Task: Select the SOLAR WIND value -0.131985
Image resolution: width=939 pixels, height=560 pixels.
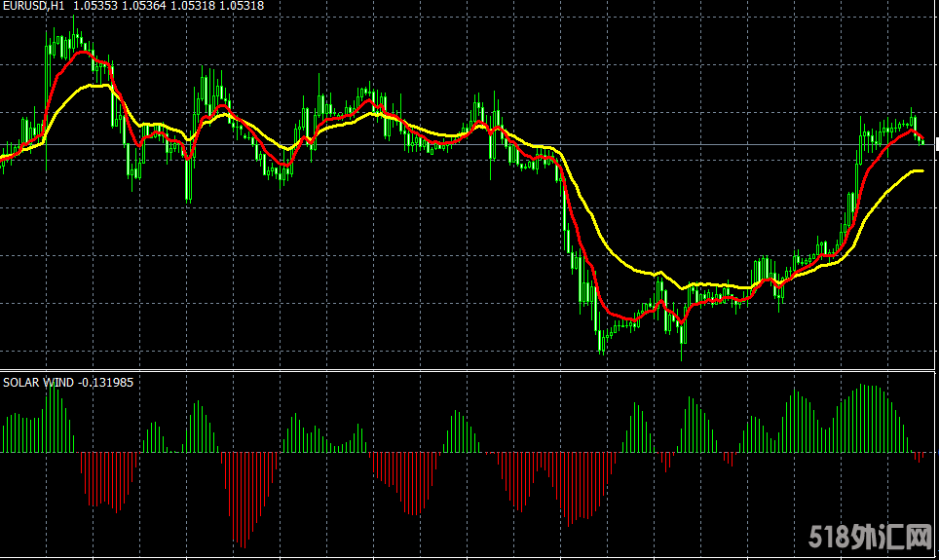Action: point(105,383)
